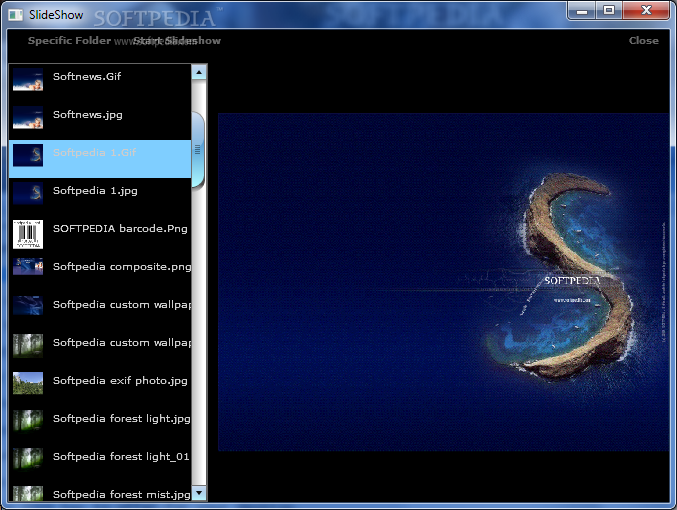Click the file list scrollbar thumb
Screen dimensions: 677x510
(198, 150)
